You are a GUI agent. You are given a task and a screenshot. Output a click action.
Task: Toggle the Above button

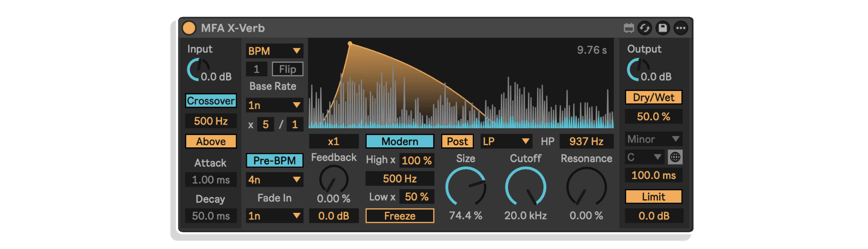211,141
